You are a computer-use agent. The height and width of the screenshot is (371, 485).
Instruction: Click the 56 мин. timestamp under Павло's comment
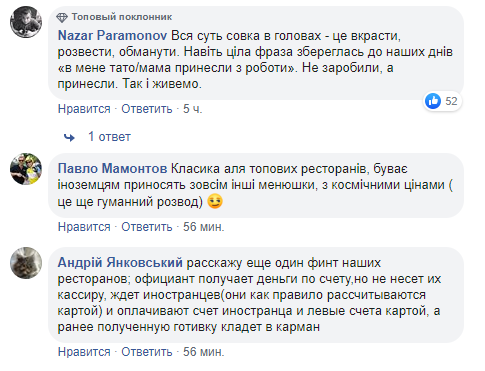click(203, 227)
